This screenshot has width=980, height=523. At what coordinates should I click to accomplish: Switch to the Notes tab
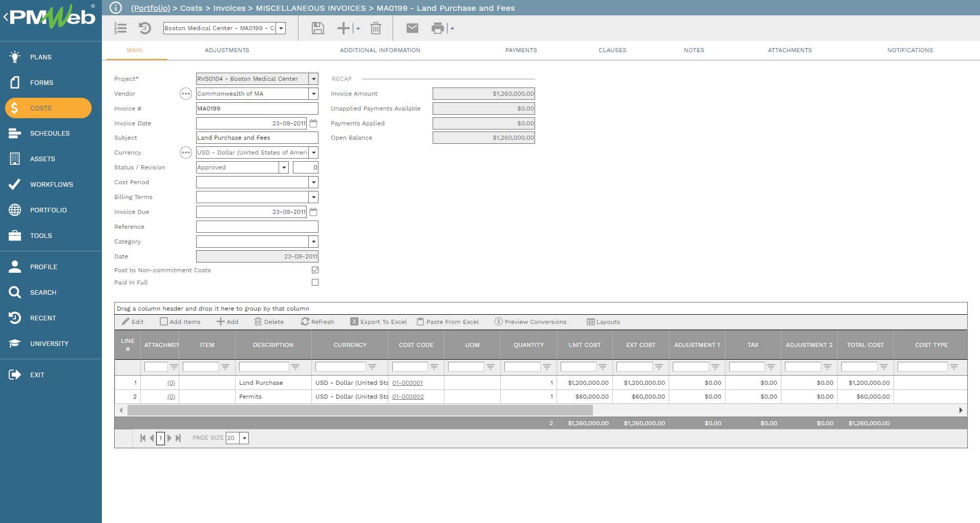(x=694, y=50)
